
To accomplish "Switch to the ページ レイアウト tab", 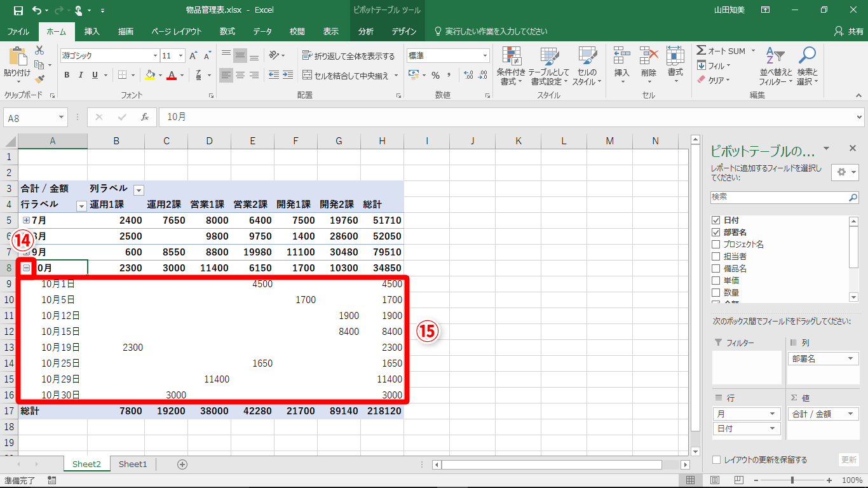I will (177, 32).
